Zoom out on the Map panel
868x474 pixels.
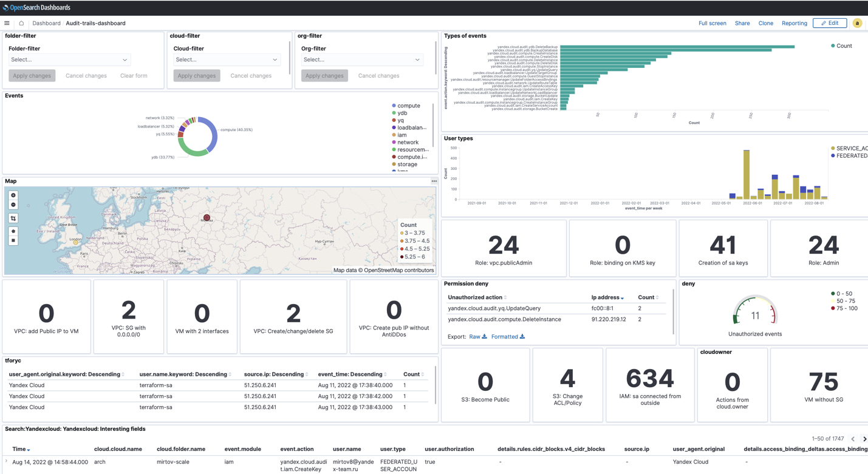coord(13,205)
